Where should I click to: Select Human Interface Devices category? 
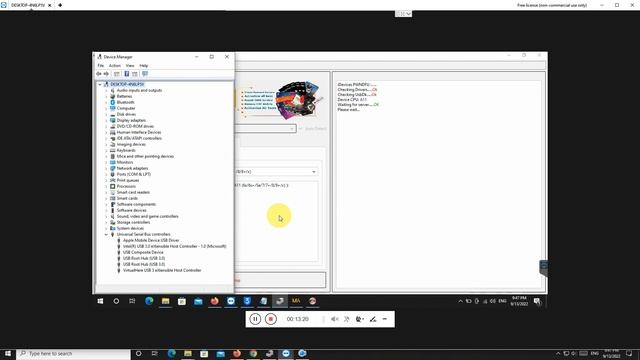coord(139,132)
